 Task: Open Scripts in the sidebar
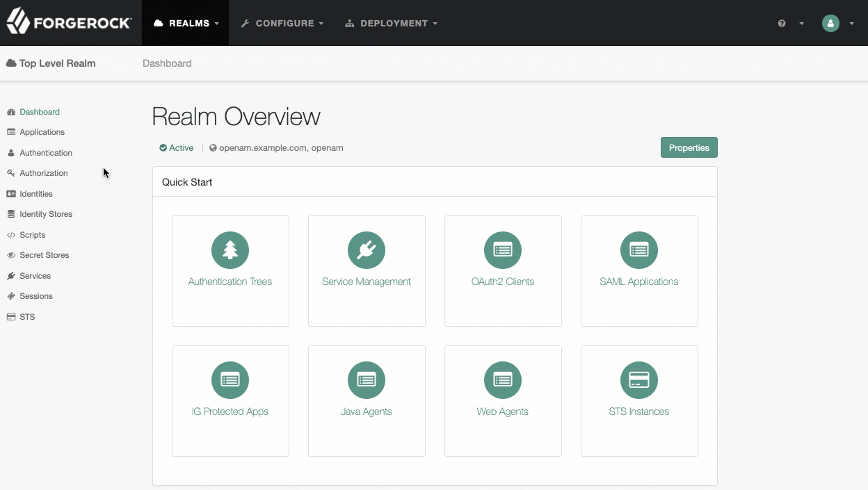point(33,235)
